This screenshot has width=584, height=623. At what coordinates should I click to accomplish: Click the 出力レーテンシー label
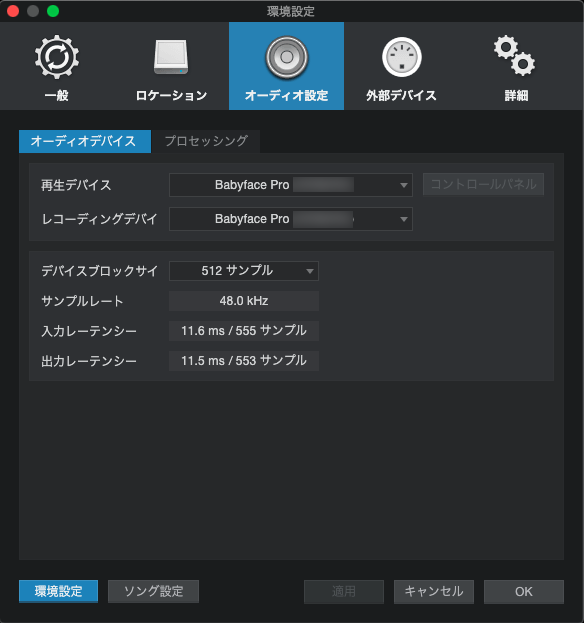[89, 361]
